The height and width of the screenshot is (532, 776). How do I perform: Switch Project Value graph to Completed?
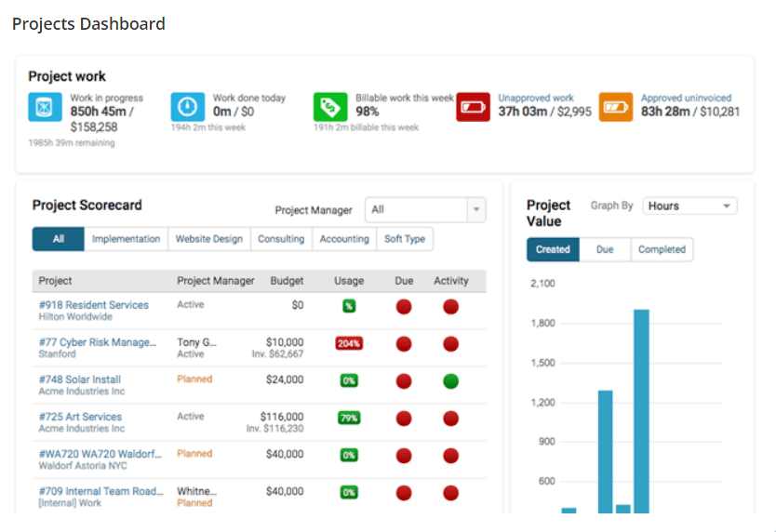662,249
